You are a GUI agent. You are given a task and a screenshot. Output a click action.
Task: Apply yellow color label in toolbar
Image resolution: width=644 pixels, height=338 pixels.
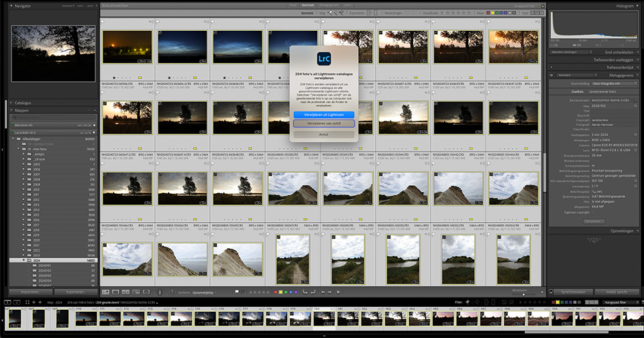(x=280, y=292)
